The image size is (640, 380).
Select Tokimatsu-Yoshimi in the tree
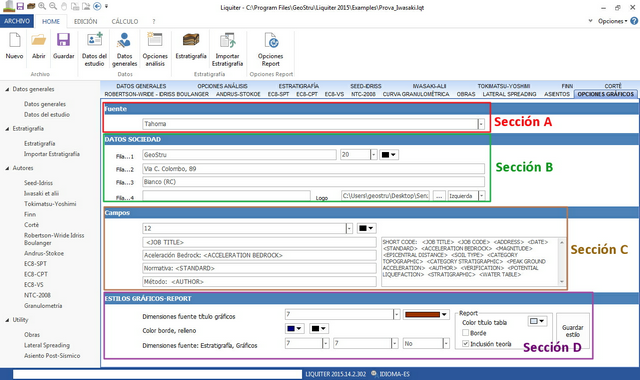pos(50,204)
